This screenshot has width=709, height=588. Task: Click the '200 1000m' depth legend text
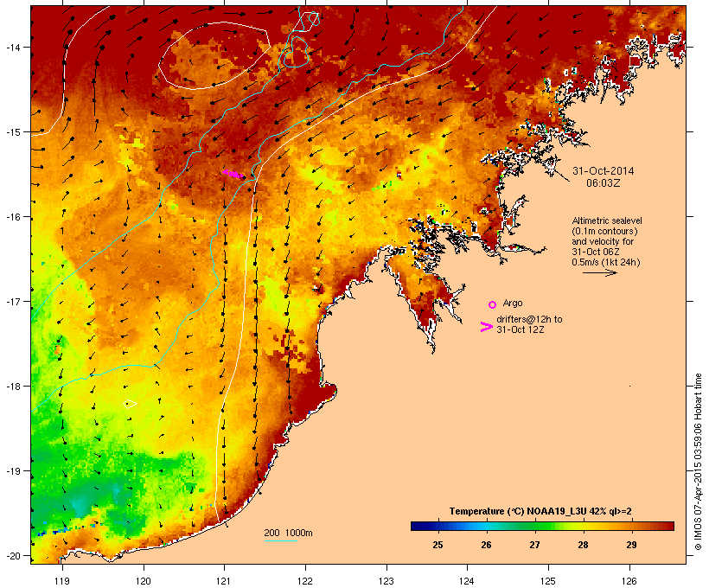tap(288, 533)
